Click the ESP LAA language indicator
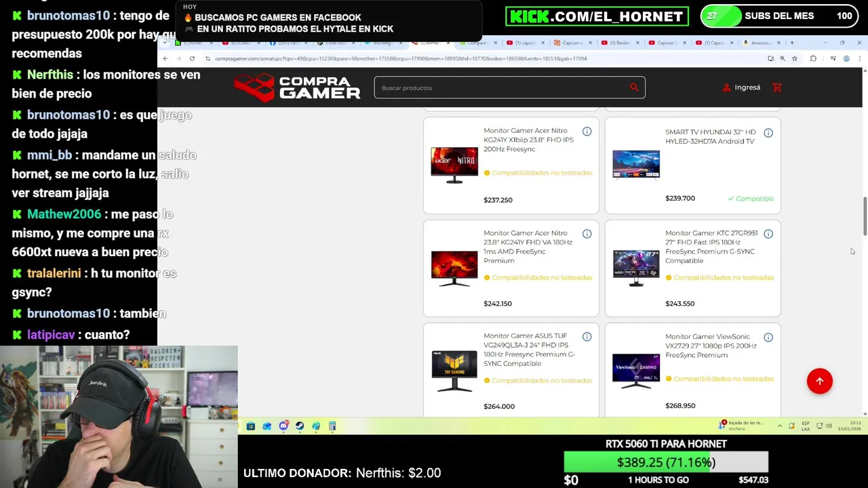Screen dimensions: 868x488 806,426
